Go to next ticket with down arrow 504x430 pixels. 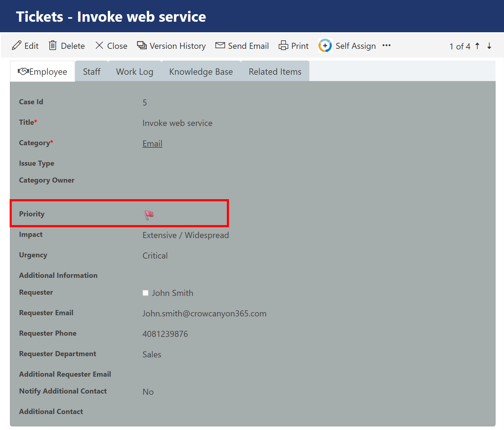(x=489, y=46)
